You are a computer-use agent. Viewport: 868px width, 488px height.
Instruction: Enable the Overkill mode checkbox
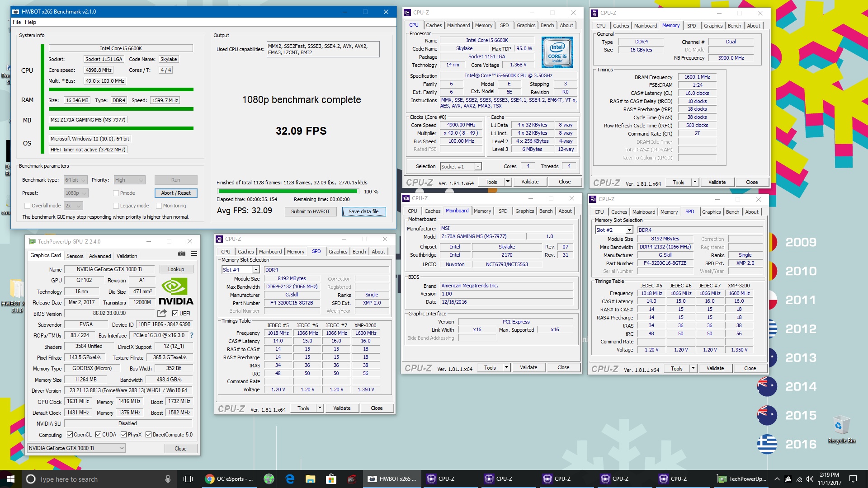(x=28, y=206)
